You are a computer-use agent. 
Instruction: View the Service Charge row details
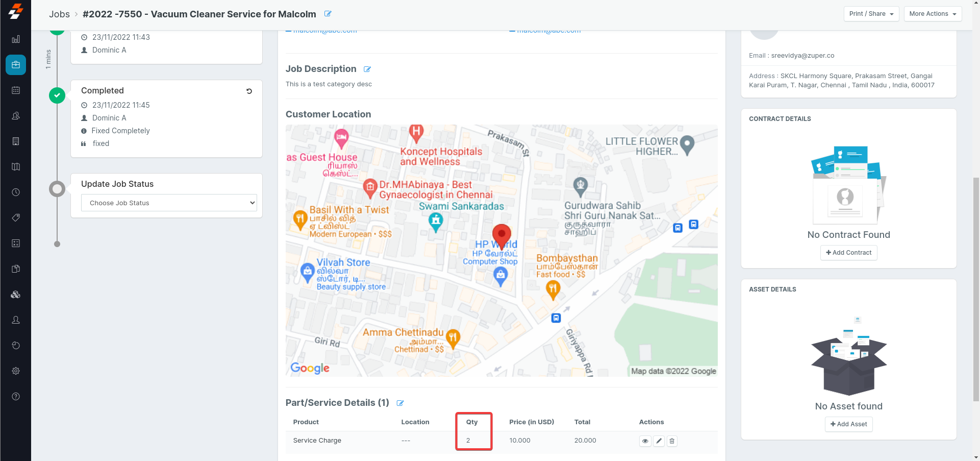coord(645,441)
